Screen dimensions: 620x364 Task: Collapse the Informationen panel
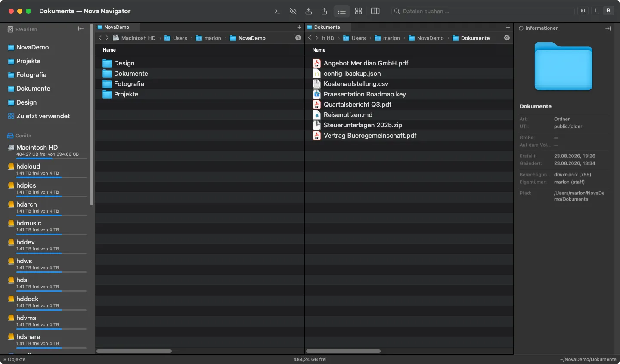coord(608,28)
